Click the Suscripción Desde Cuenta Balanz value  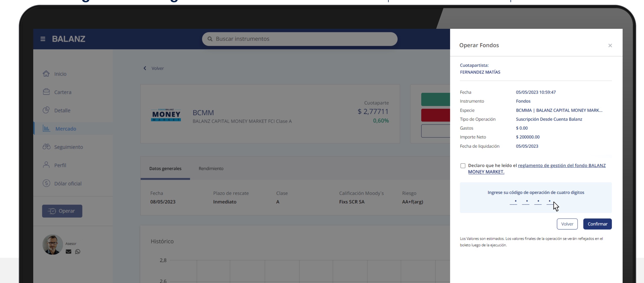[549, 119]
